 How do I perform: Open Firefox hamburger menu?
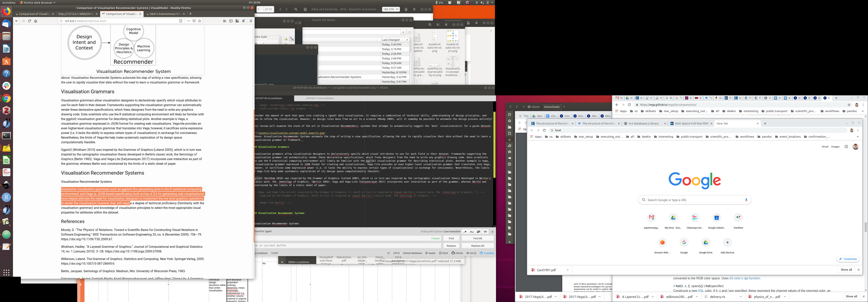click(x=251, y=21)
